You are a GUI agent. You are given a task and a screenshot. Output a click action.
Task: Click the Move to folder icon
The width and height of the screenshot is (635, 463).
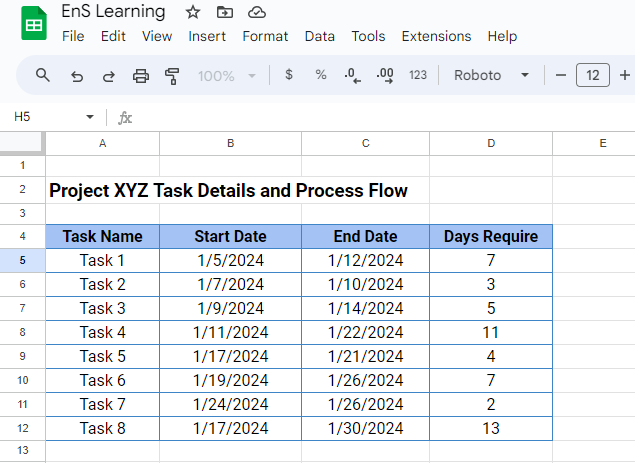click(x=225, y=12)
